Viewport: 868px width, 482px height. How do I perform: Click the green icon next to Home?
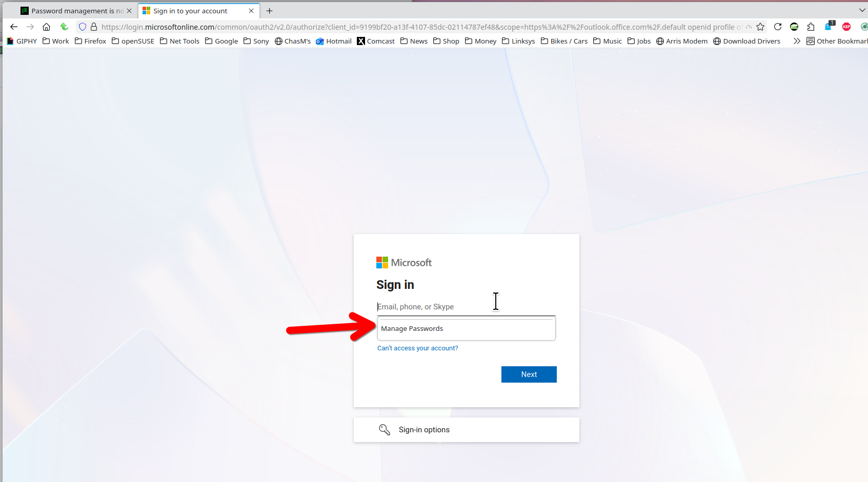point(64,27)
